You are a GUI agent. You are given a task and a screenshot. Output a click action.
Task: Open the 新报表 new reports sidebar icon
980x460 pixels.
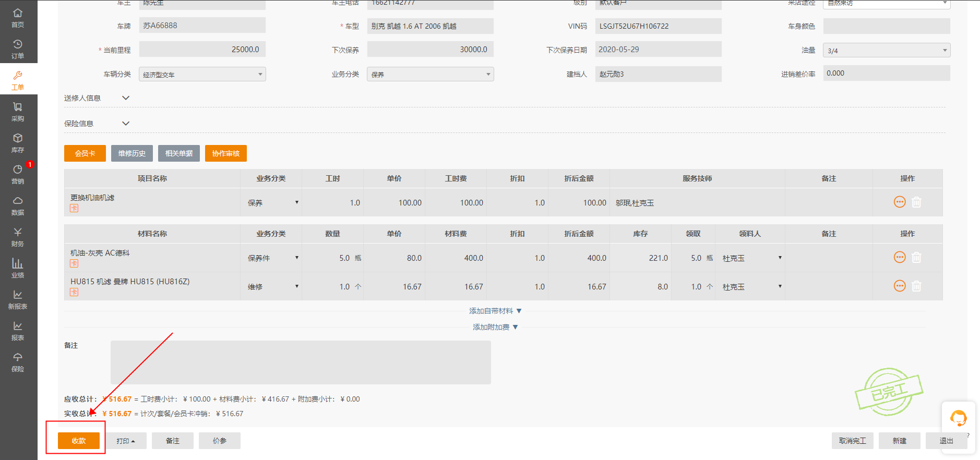coord(18,299)
